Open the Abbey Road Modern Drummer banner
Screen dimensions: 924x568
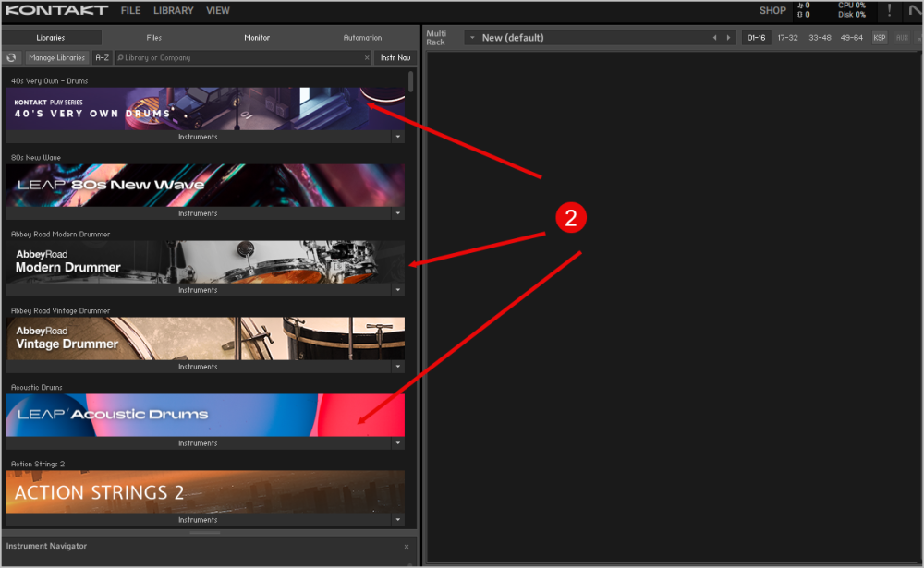(x=205, y=261)
